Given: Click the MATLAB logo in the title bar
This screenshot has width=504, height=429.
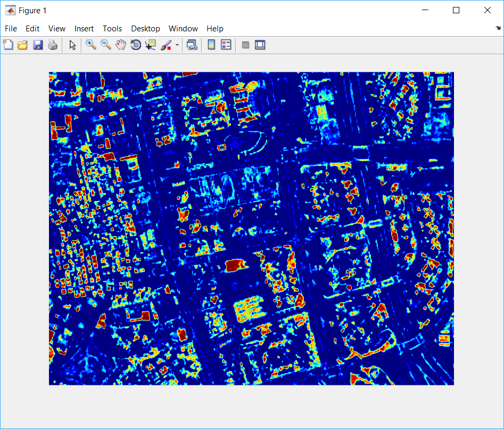Looking at the screenshot, I should (10, 11).
